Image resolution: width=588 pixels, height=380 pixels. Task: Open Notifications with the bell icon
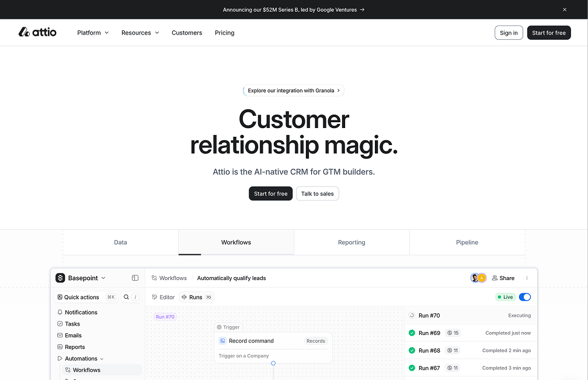[60, 312]
